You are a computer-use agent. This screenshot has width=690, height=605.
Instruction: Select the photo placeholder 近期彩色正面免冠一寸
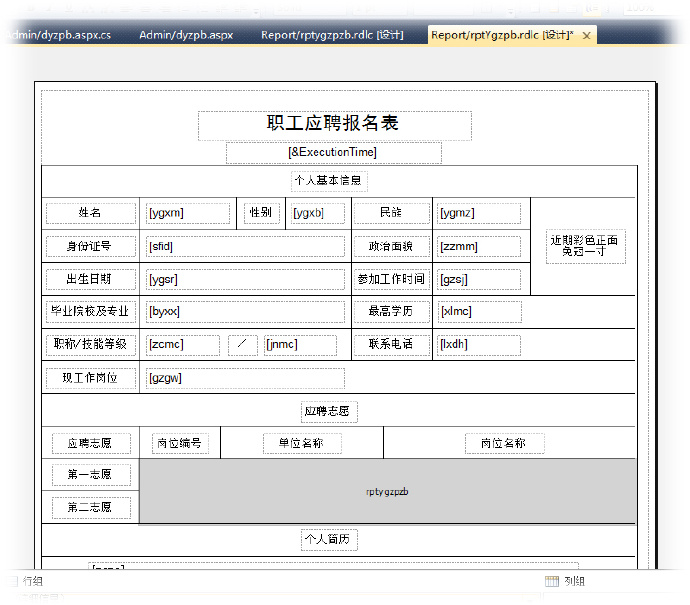coord(585,246)
